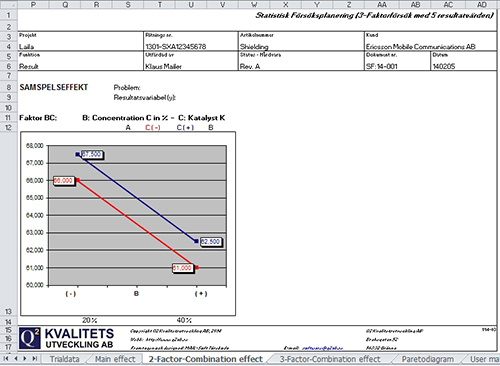Select the 2-Factor-Combination effect tab
The height and width of the screenshot is (366, 500).
click(206, 359)
